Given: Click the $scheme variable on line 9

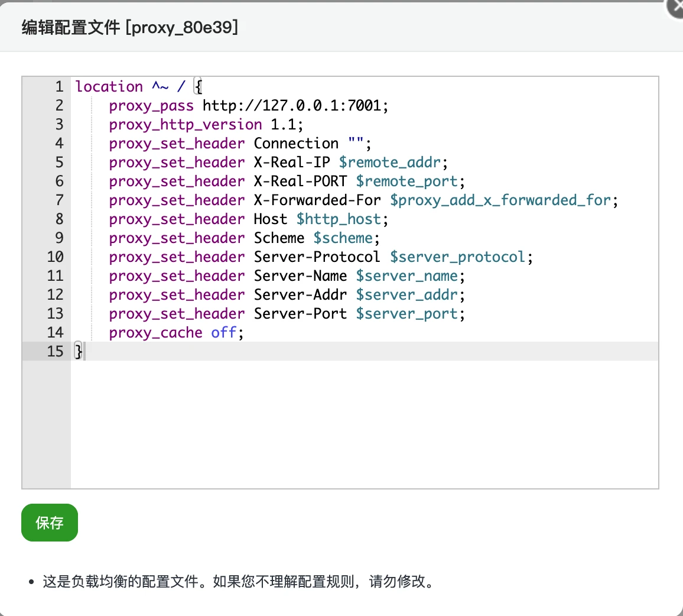Looking at the screenshot, I should tap(343, 238).
